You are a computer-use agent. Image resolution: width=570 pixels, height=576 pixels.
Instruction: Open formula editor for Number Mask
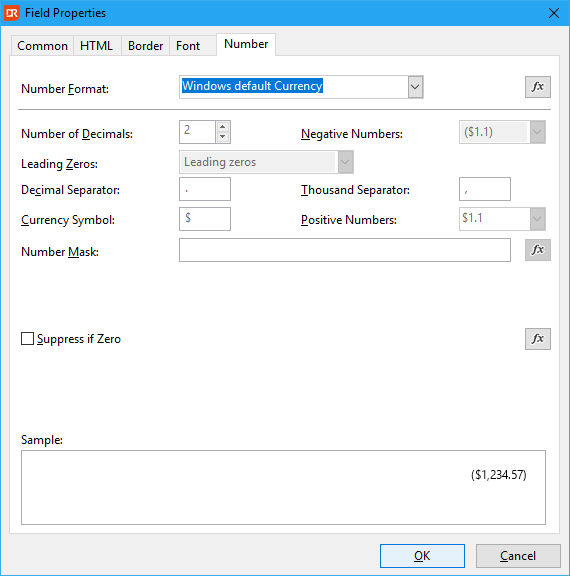click(x=538, y=250)
